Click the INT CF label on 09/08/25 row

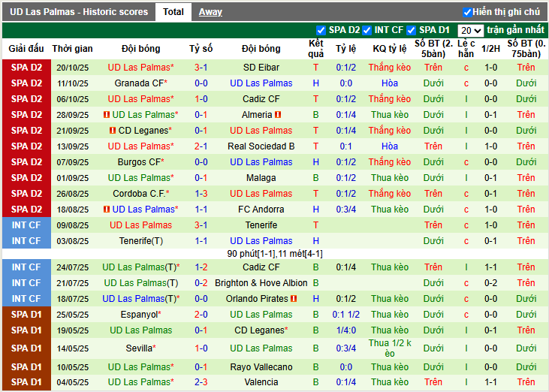click(x=26, y=225)
